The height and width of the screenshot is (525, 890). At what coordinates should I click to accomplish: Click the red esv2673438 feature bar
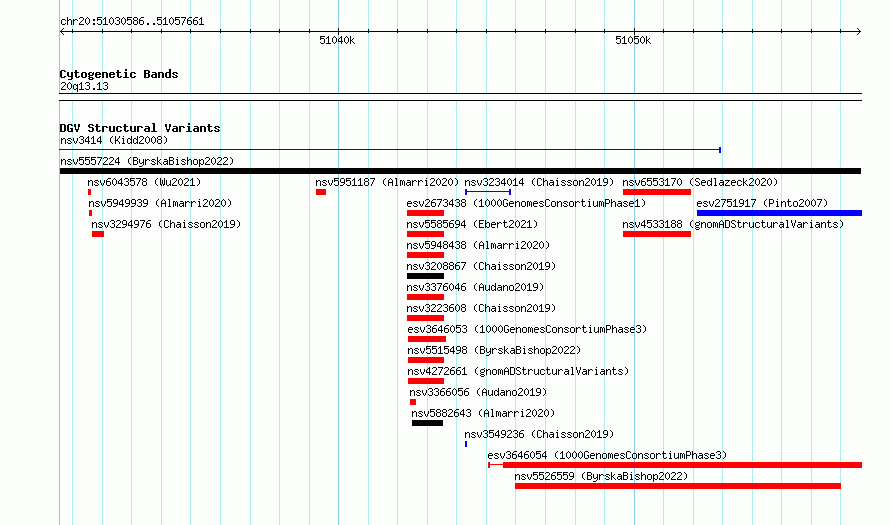(x=425, y=213)
